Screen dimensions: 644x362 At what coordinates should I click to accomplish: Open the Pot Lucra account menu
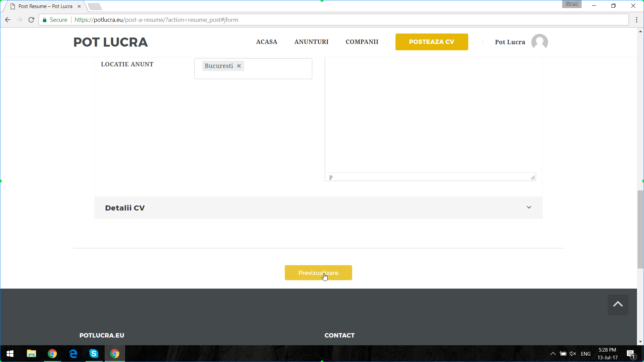coord(510,42)
